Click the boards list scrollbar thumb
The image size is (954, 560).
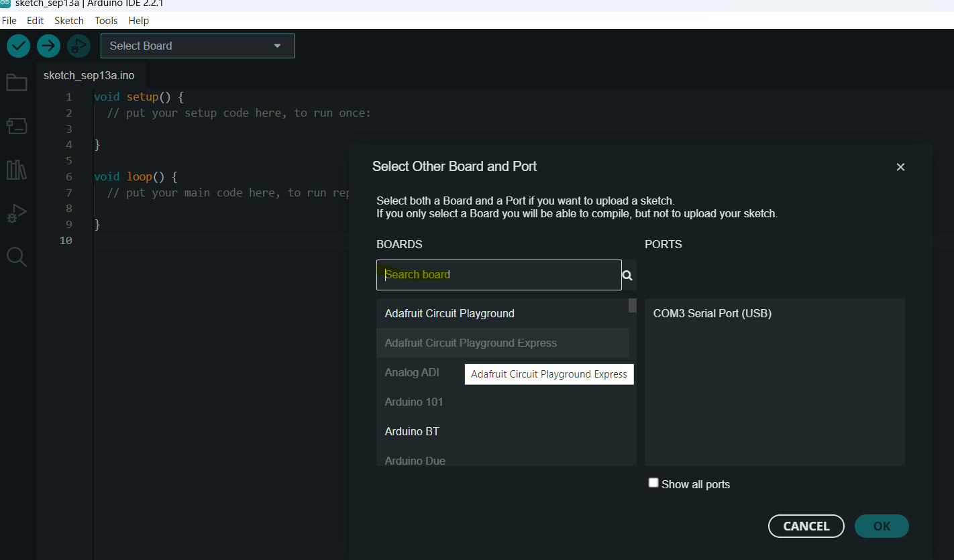pyautogui.click(x=633, y=306)
